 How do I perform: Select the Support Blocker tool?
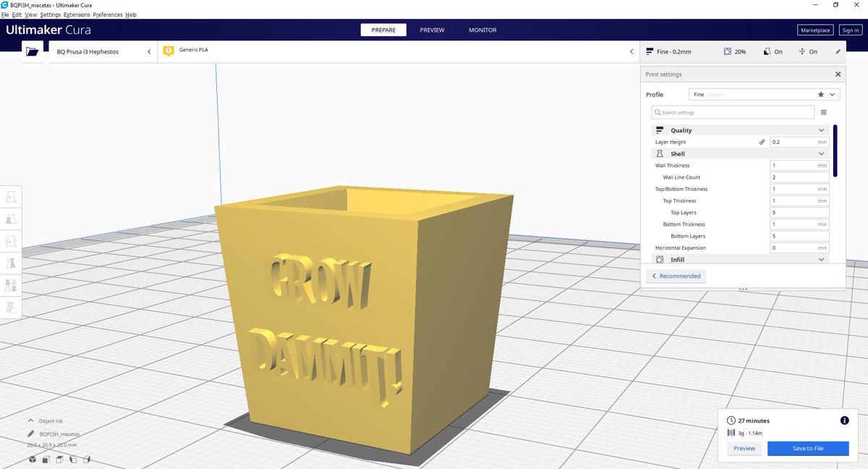(12, 308)
